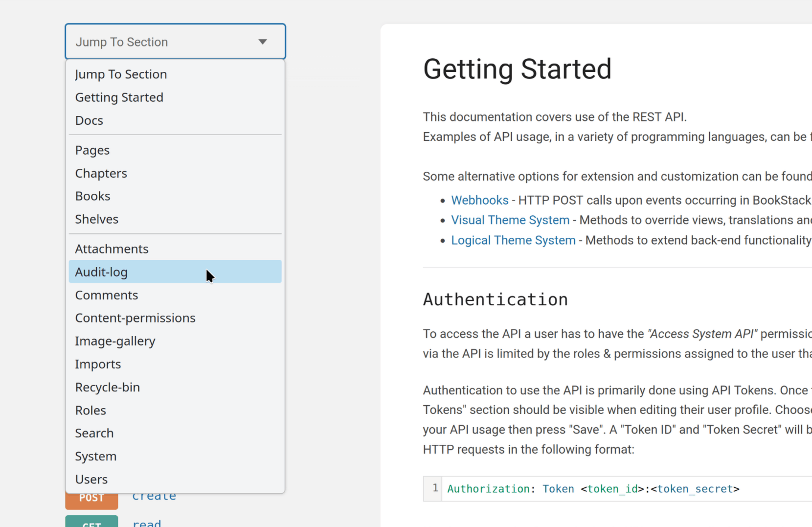Select the Chapters entry
The width and height of the screenshot is (812, 527).
101,173
